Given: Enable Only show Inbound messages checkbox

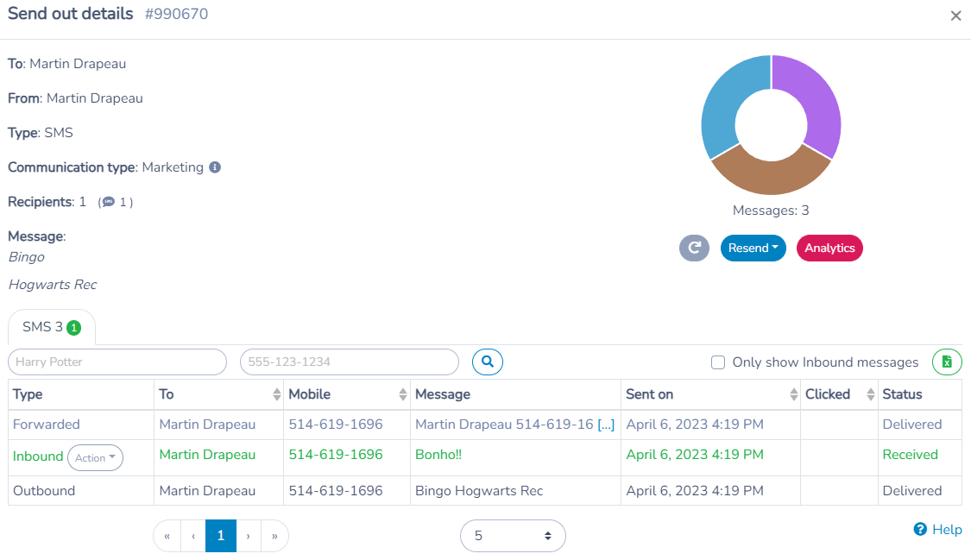Looking at the screenshot, I should [x=718, y=362].
